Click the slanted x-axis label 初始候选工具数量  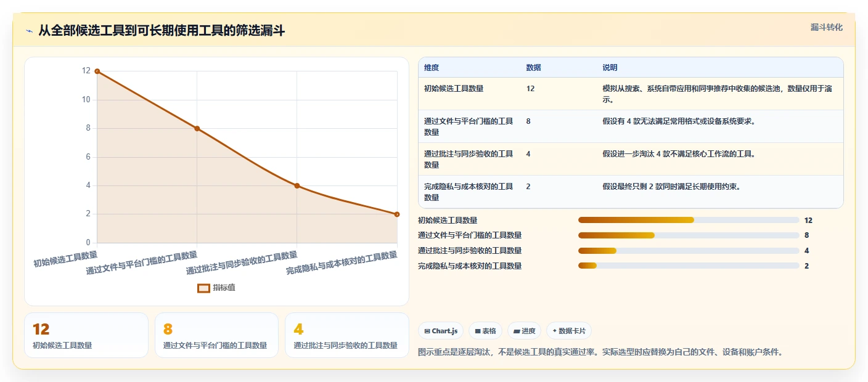[x=65, y=258]
